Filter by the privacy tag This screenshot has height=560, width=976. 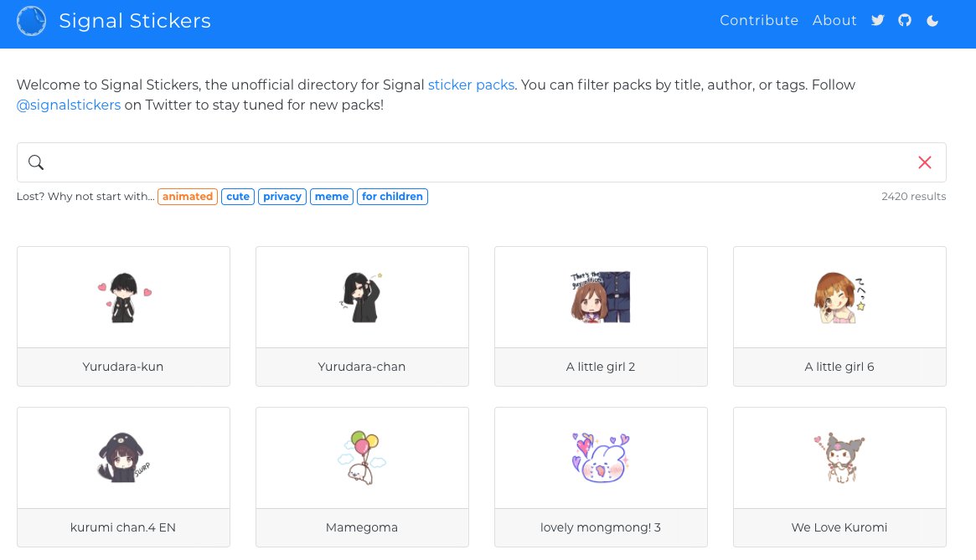point(281,197)
